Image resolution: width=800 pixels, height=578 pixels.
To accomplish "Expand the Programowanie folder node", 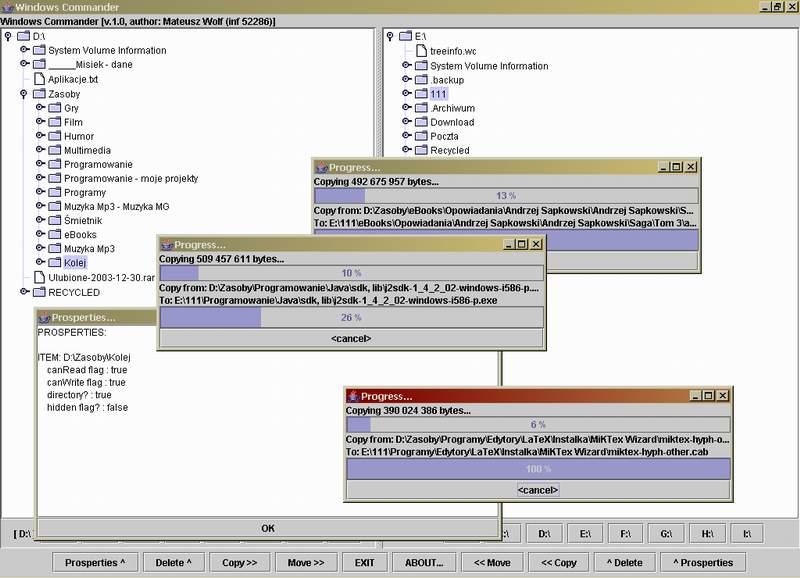I will (40, 164).
